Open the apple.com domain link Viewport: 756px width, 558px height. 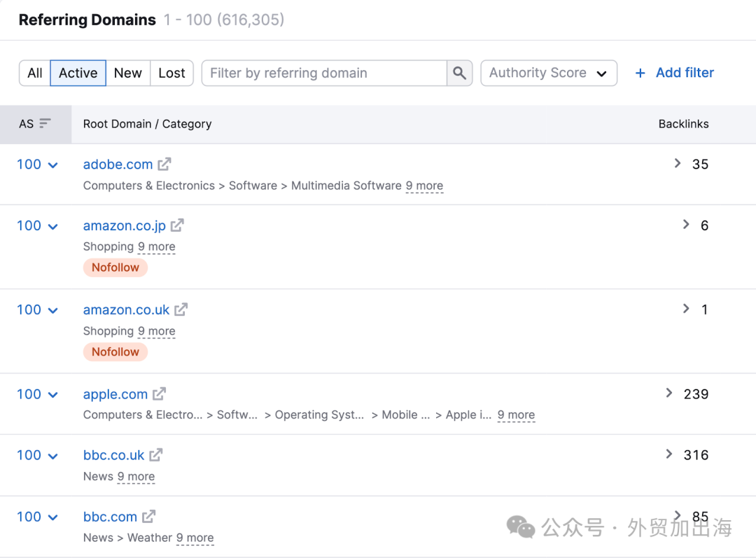[115, 394]
